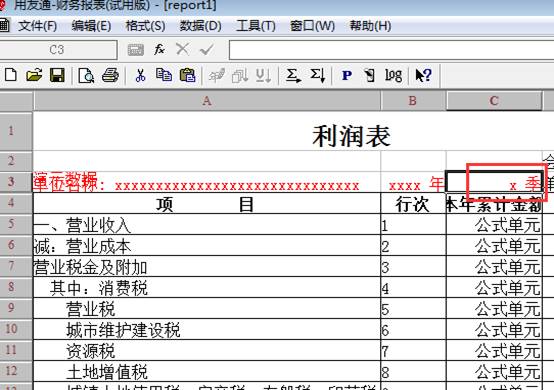
Task: Click the sum down arrow icon
Action: click(318, 75)
